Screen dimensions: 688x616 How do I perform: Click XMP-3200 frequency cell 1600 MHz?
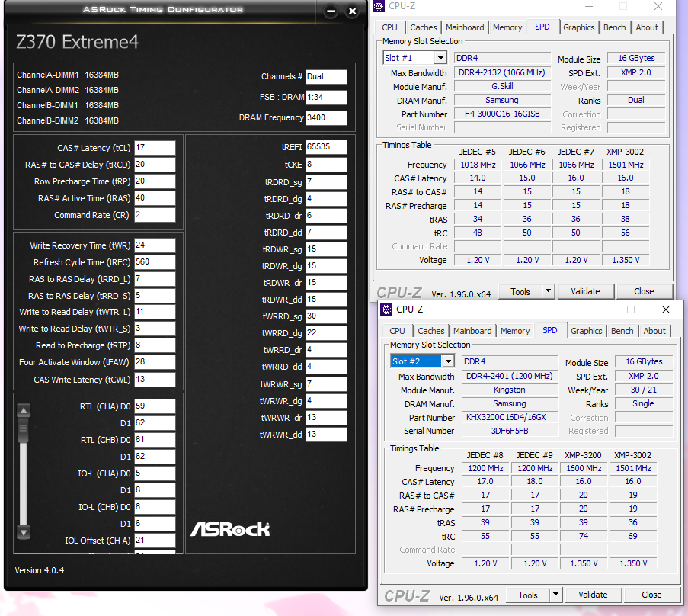click(584, 468)
